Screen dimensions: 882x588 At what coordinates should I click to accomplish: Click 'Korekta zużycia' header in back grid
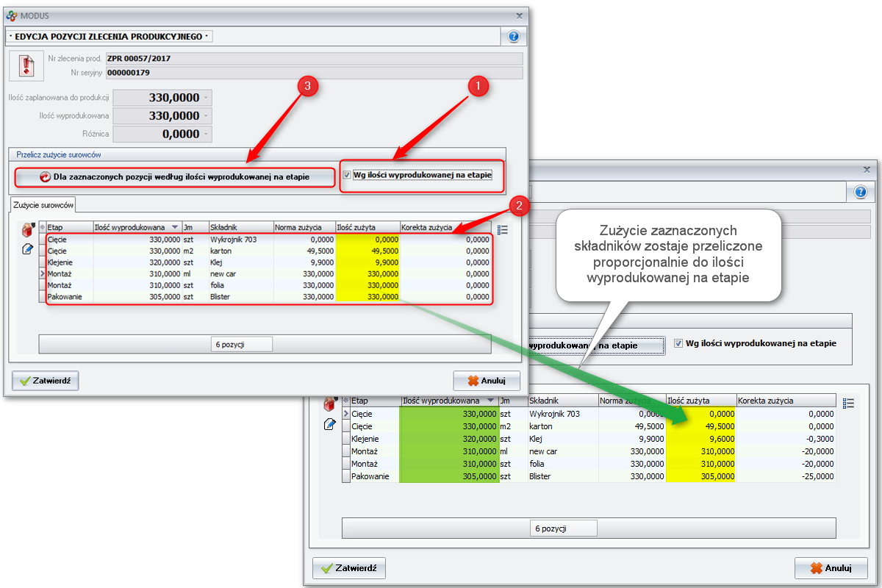pyautogui.click(x=786, y=401)
